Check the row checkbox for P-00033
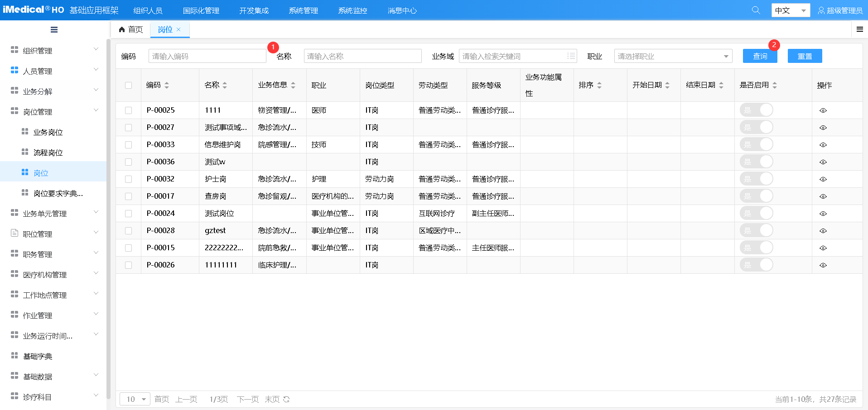This screenshot has height=410, width=868. click(x=128, y=144)
